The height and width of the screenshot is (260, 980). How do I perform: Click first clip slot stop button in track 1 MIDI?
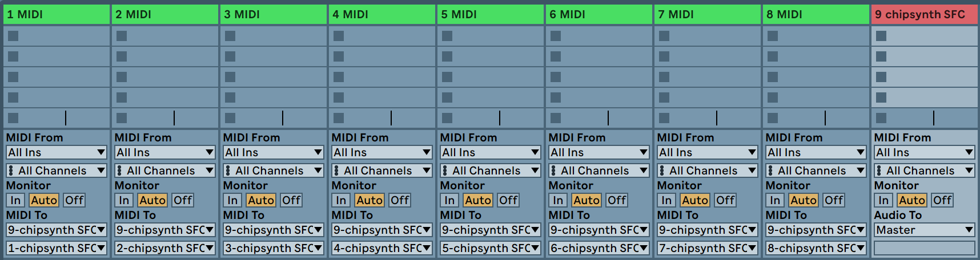[x=13, y=36]
